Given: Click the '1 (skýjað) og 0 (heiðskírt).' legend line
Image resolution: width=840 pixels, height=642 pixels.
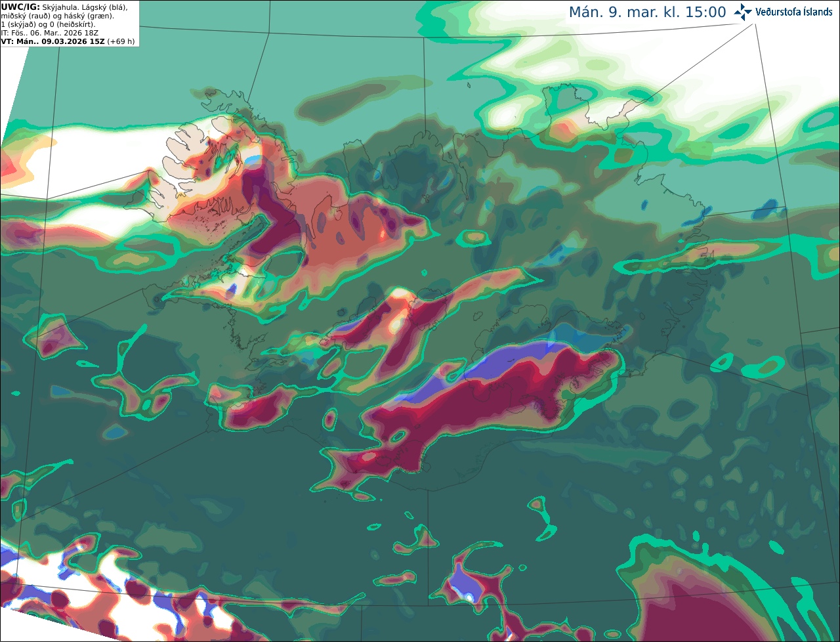Looking at the screenshot, I should 49,24.
